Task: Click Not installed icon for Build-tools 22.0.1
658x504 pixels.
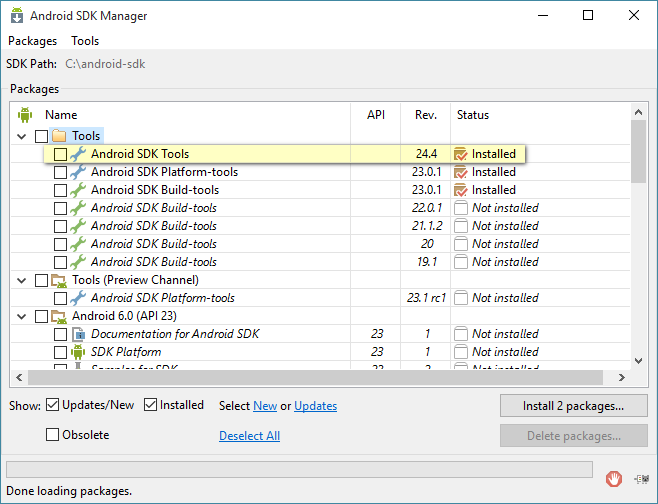Action: tap(461, 208)
